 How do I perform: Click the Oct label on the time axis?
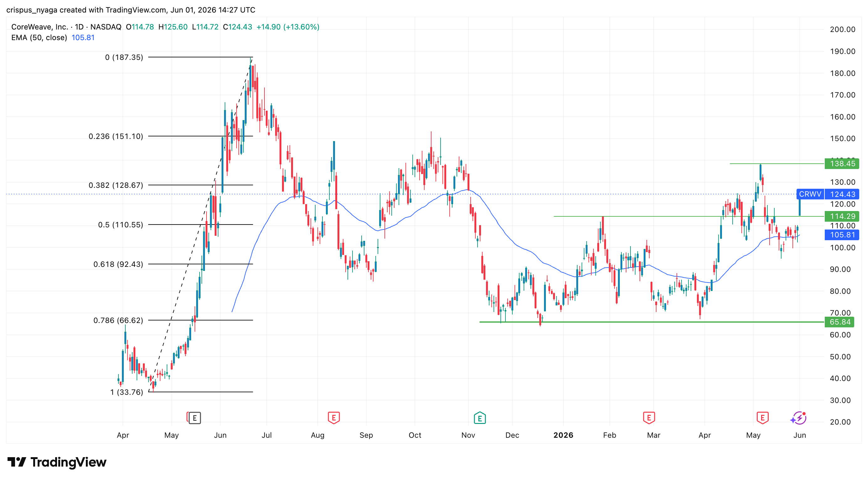(x=415, y=435)
